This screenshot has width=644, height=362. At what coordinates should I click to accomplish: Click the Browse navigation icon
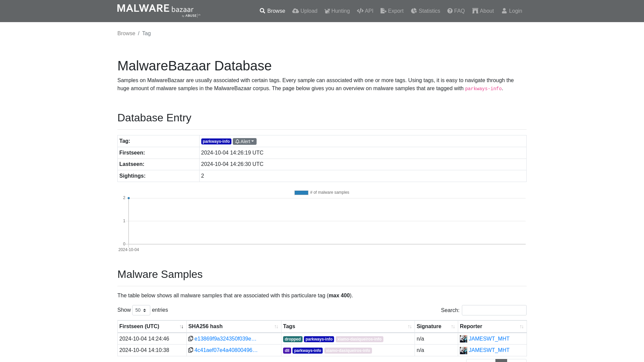click(x=262, y=11)
